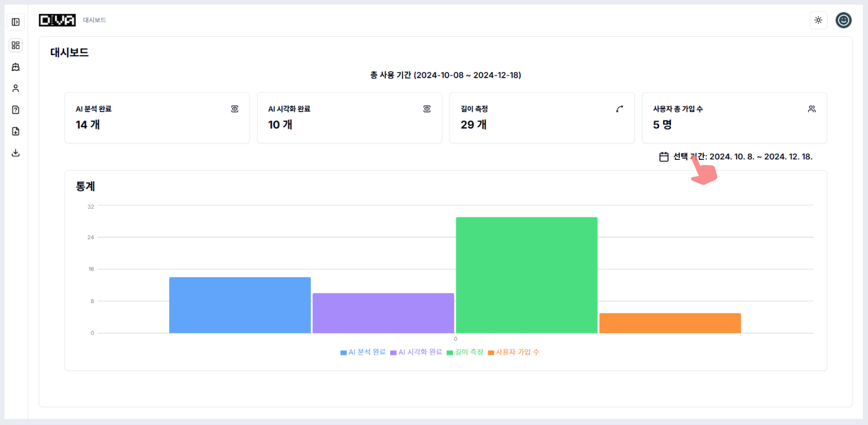Toggle the AI 분석 완료 legend item
Screen dimensions: 868x425
coord(363,352)
